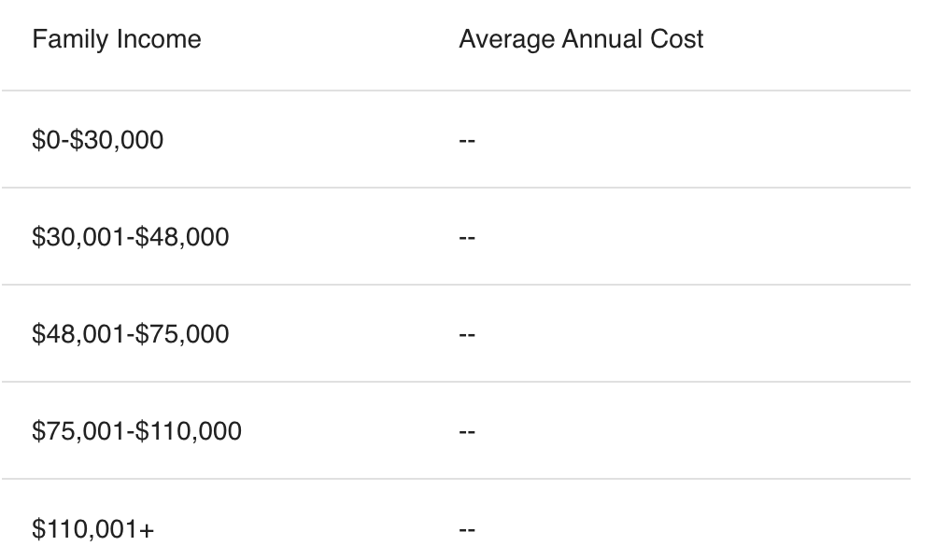This screenshot has height=560, width=934.
Task: Click the Family Income column header
Action: pyautogui.click(x=117, y=39)
